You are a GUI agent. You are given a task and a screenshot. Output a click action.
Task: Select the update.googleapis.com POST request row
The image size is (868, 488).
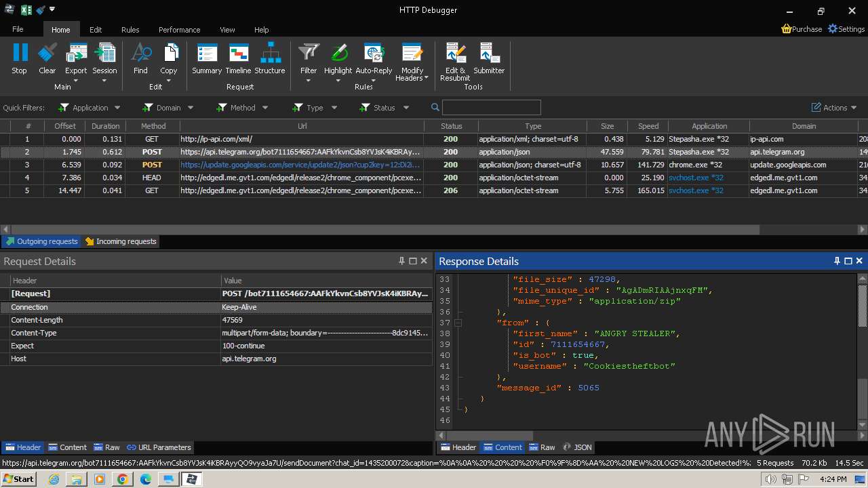point(434,165)
